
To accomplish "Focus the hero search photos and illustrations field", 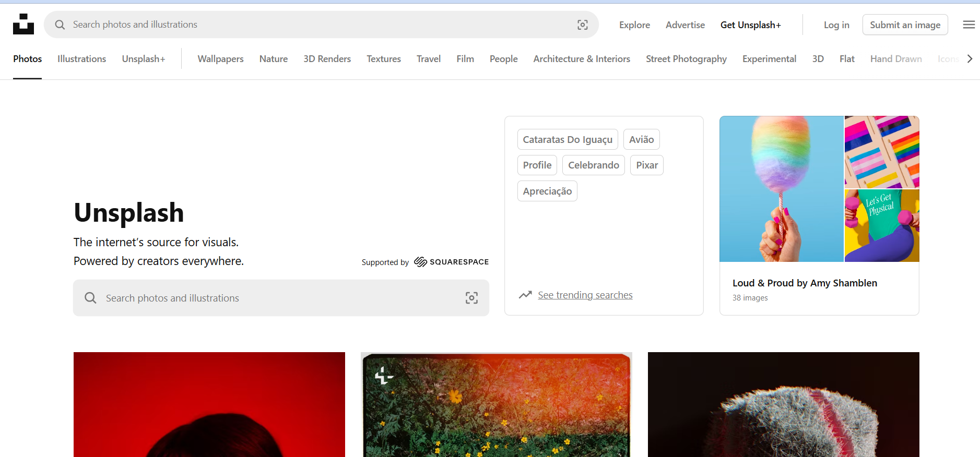I will (281, 298).
